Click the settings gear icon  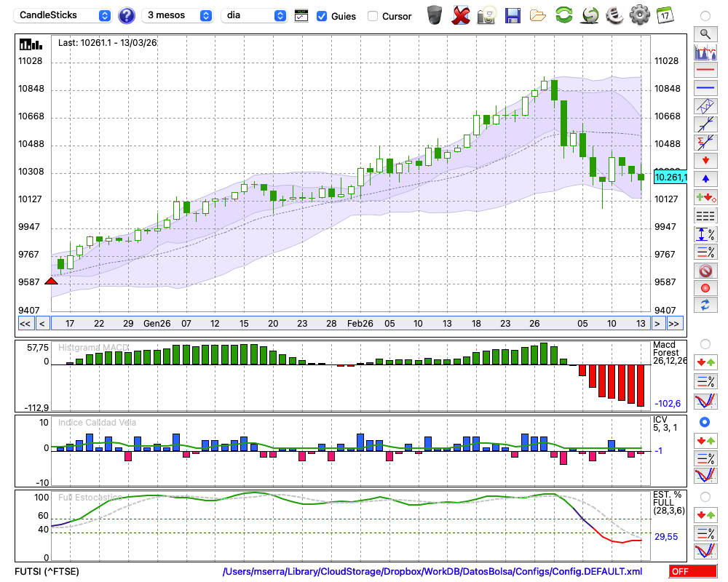pos(639,15)
